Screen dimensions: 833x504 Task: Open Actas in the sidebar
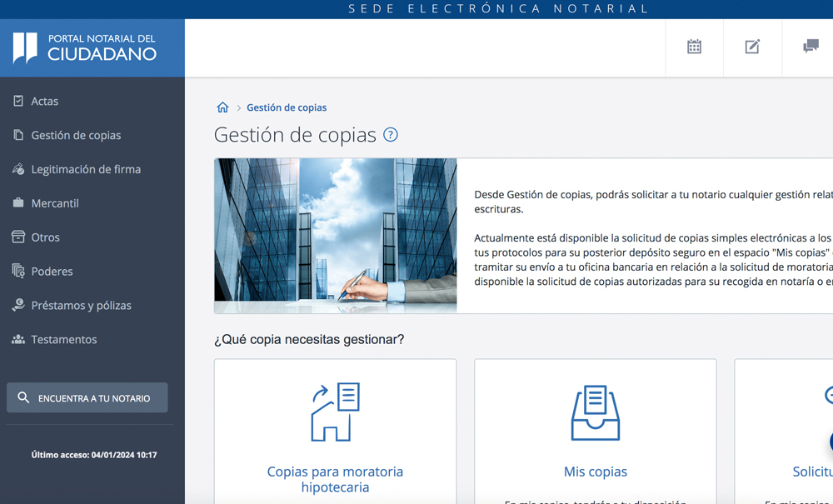(x=45, y=101)
